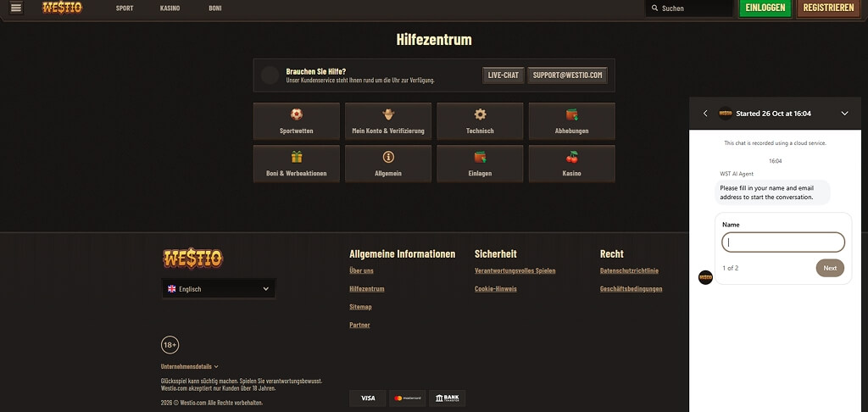Open the Partner link

[359, 325]
